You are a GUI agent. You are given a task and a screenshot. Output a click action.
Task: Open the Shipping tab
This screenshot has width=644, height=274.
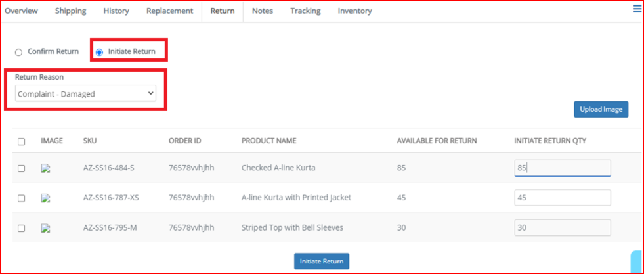71,11
